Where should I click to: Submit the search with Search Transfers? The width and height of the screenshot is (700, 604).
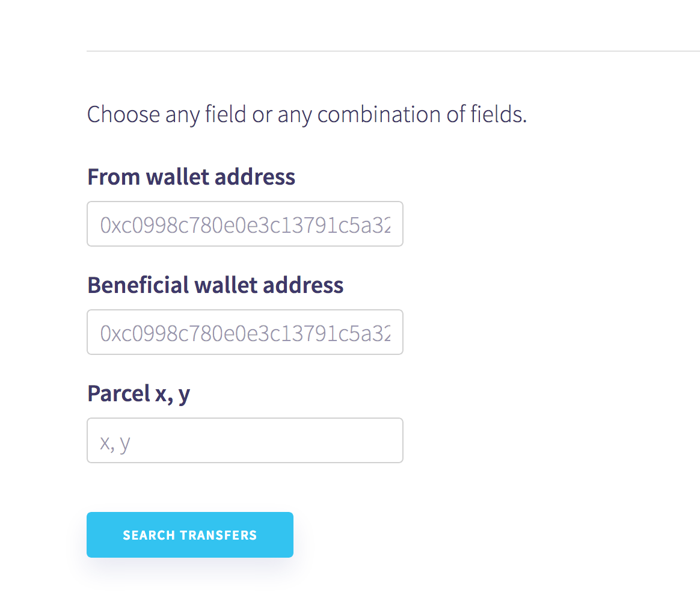point(189,534)
